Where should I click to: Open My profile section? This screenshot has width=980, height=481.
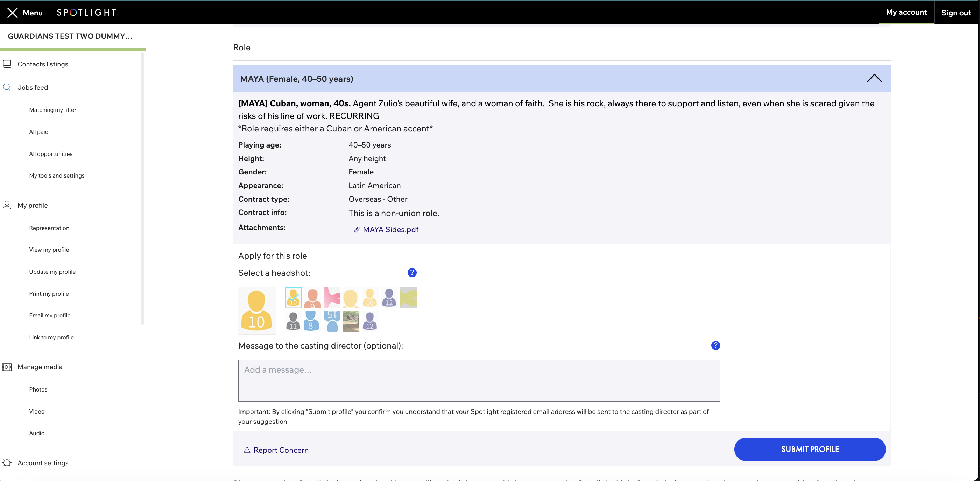[33, 205]
